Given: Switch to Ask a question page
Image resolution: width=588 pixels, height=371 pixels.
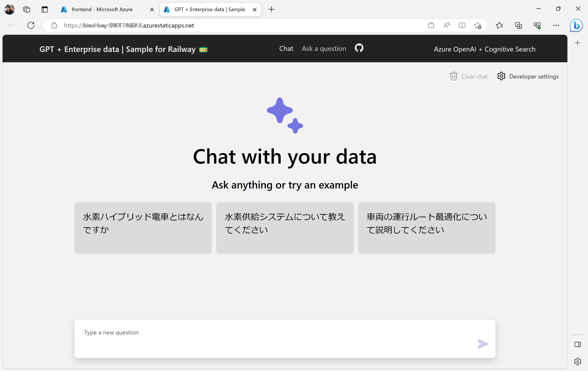Looking at the screenshot, I should (324, 49).
